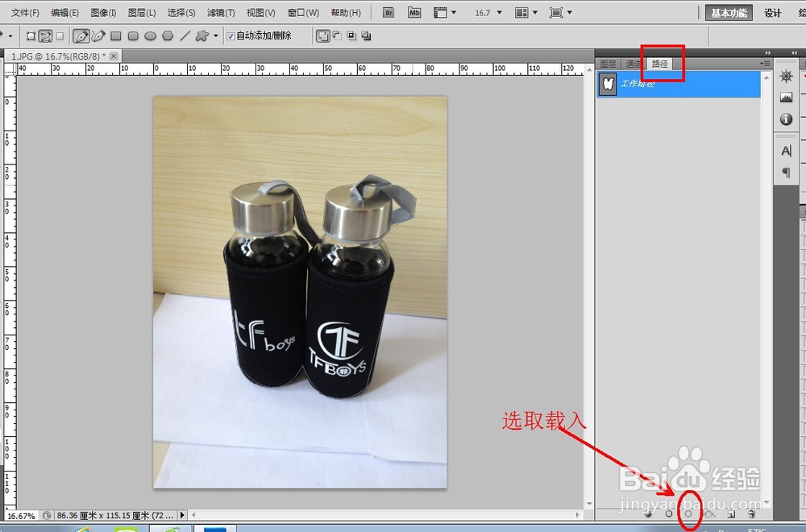Choose the Ellipse shape tool
Screen dimensions: 806x532
pos(150,36)
